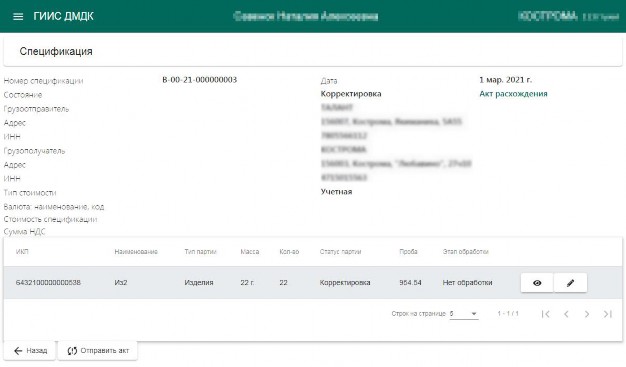The image size is (626, 367).
Task: Open the hamburger navigation menu
Action: point(18,16)
